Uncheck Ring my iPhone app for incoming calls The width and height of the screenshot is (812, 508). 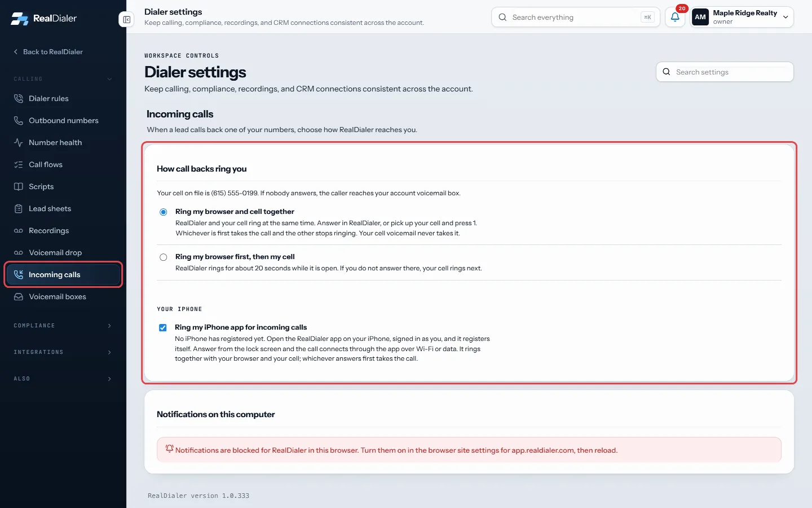[163, 328]
